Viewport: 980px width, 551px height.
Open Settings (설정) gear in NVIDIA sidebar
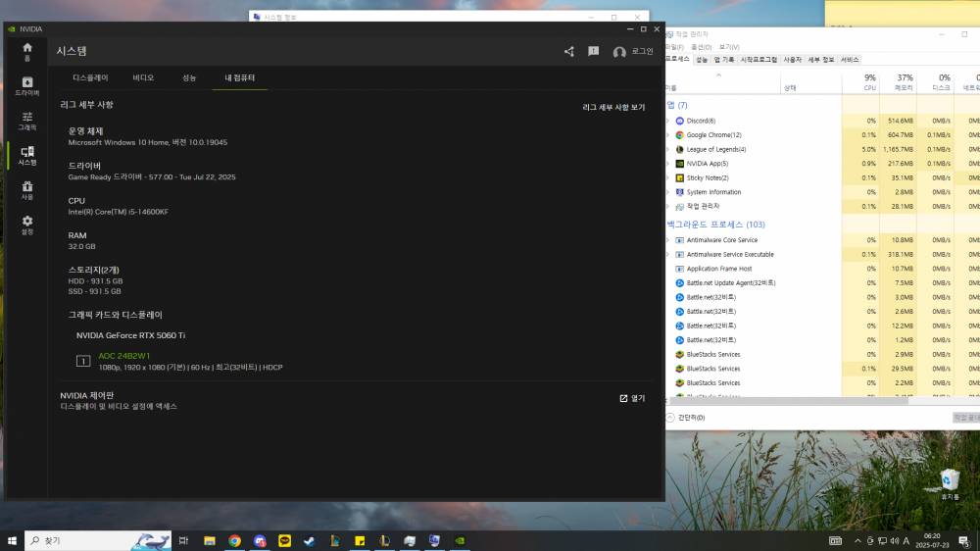click(x=26, y=225)
